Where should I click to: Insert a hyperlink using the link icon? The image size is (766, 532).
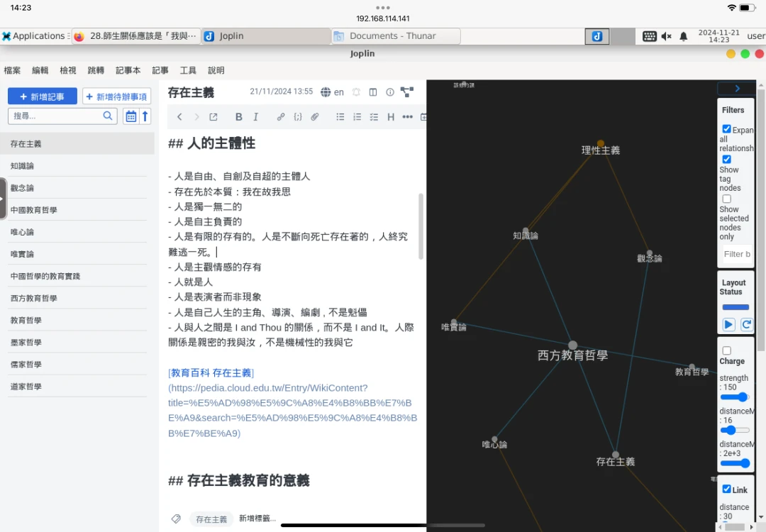pyautogui.click(x=281, y=117)
